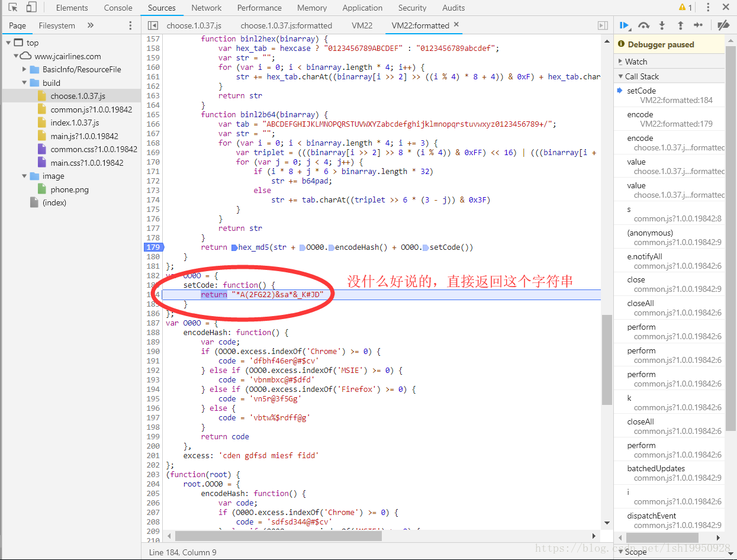Select the batchedUpdates call stack frame
The width and height of the screenshot is (737, 560).
[669, 473]
